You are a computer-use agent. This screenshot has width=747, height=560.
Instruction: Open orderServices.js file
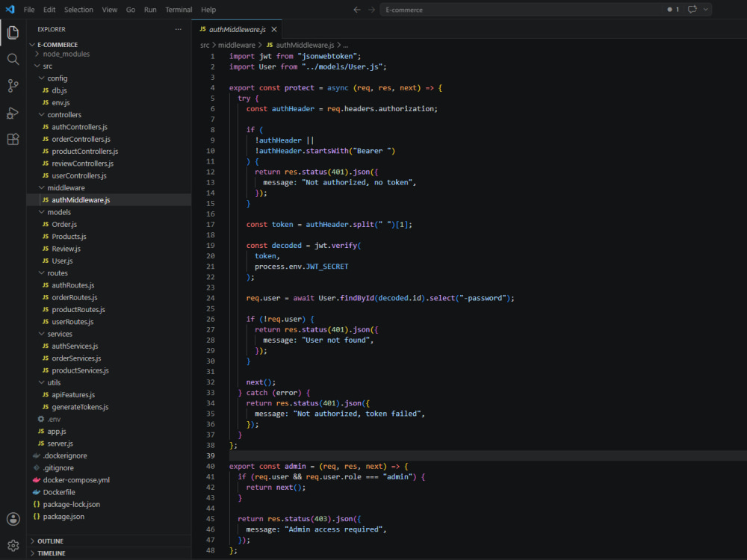tap(76, 358)
